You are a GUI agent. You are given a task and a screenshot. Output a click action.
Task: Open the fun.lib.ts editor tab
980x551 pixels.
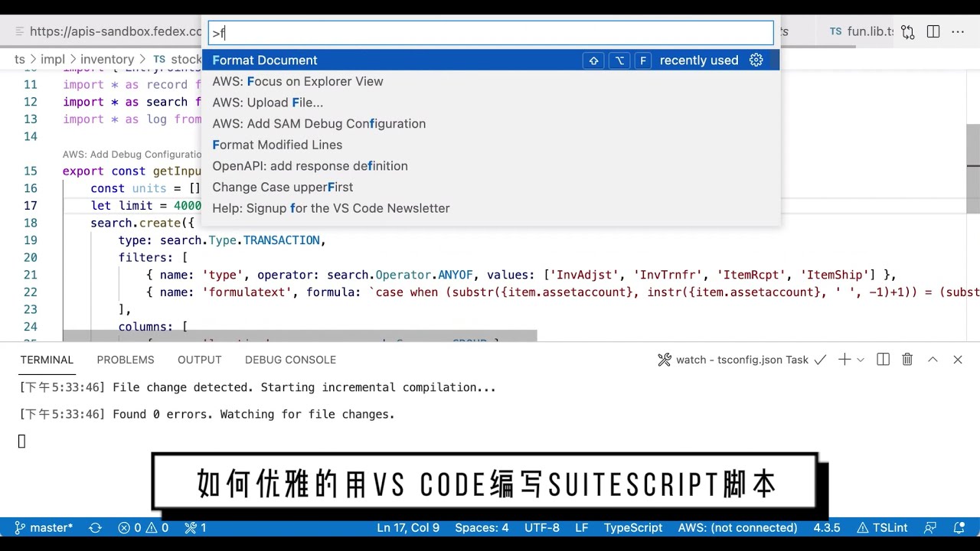861,31
